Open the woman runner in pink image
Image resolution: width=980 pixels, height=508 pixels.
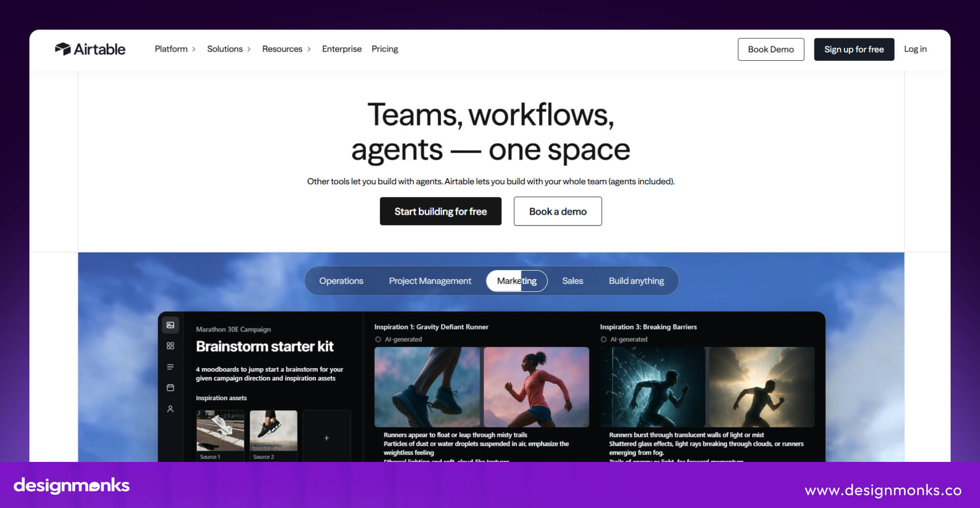[537, 387]
